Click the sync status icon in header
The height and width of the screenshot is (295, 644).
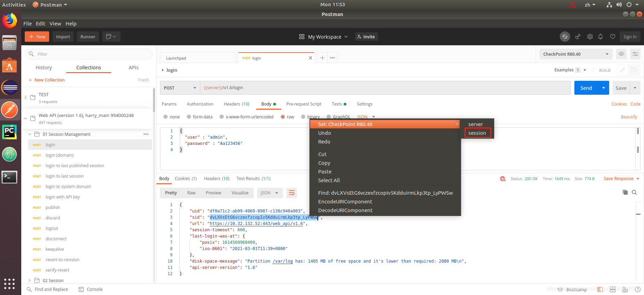click(565, 37)
